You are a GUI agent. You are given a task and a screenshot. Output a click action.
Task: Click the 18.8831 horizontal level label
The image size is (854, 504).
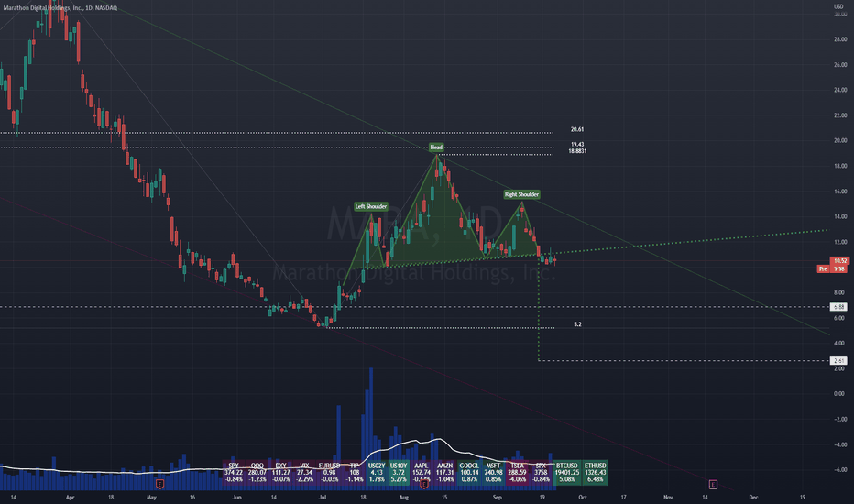pyautogui.click(x=577, y=151)
